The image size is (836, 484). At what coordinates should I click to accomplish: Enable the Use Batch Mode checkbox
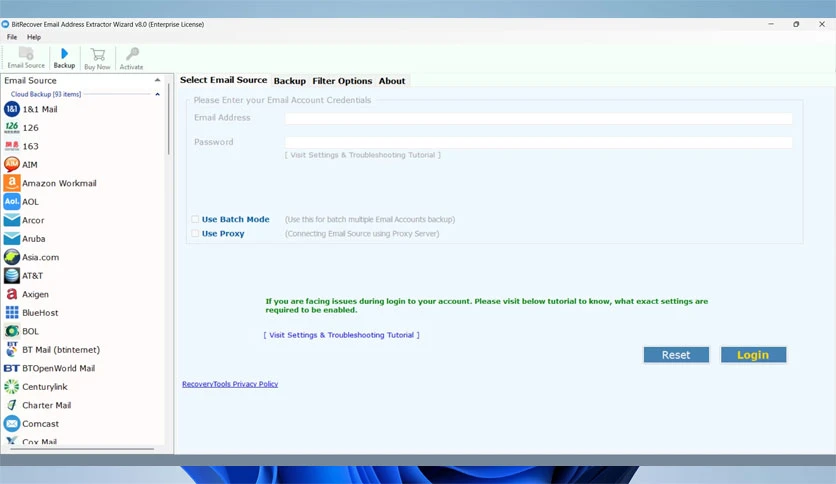click(195, 219)
